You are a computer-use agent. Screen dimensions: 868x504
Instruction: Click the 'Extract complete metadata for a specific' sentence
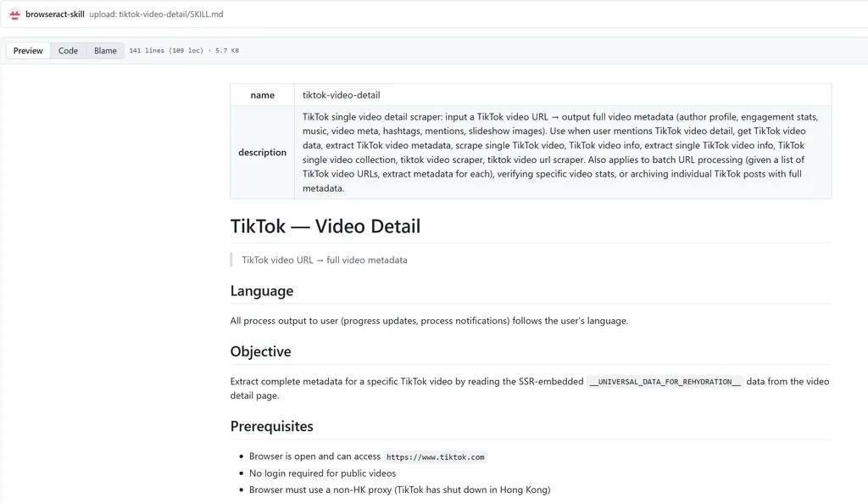tap(530, 389)
